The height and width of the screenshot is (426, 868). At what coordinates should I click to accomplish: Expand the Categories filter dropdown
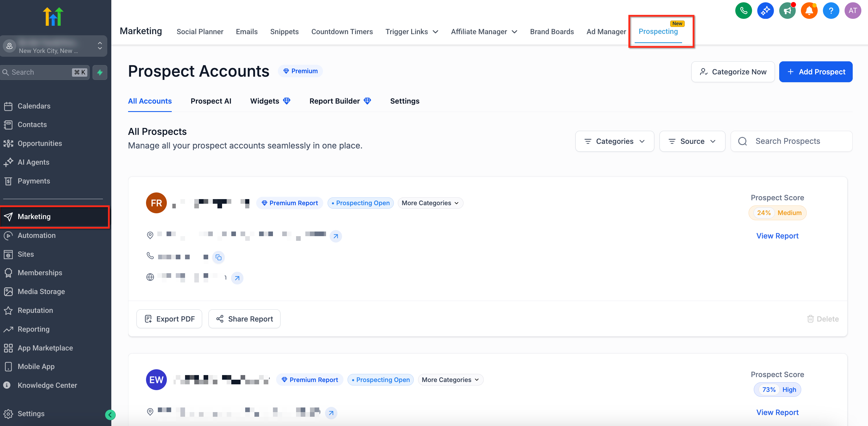[x=614, y=141]
